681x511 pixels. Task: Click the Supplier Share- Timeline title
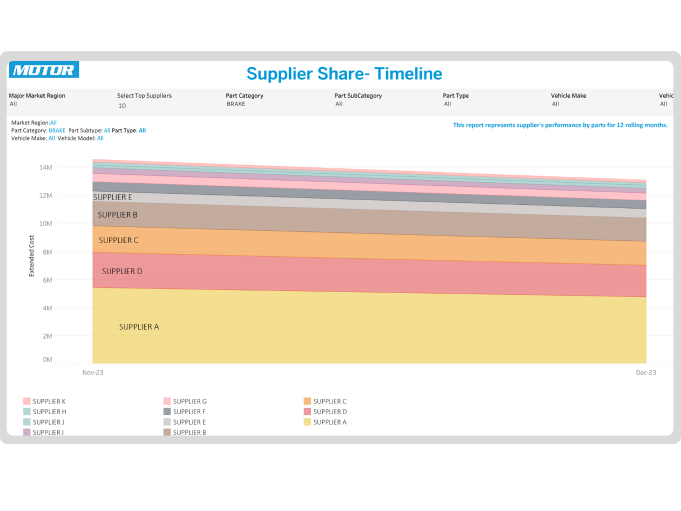[x=344, y=74]
